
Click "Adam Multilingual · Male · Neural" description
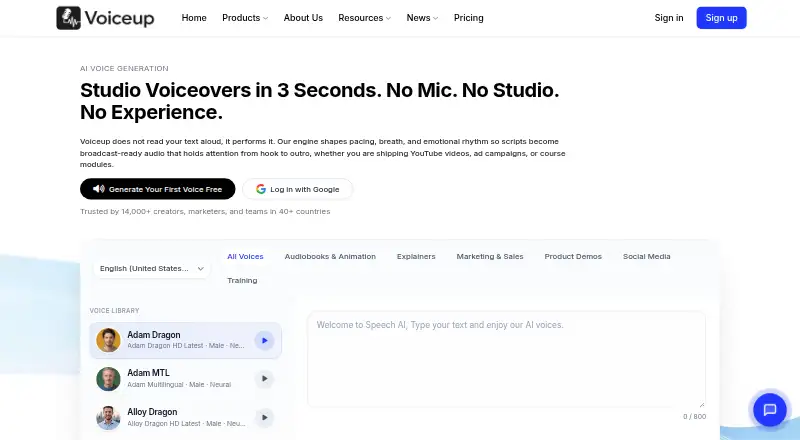(179, 384)
